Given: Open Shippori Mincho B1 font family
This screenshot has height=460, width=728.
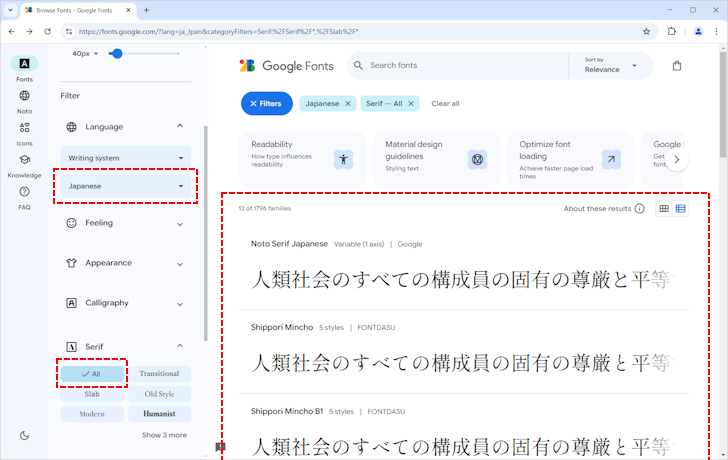Looking at the screenshot, I should pyautogui.click(x=287, y=411).
